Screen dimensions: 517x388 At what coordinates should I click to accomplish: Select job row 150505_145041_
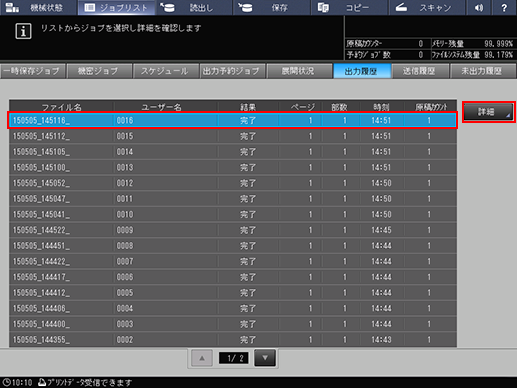[233, 214]
